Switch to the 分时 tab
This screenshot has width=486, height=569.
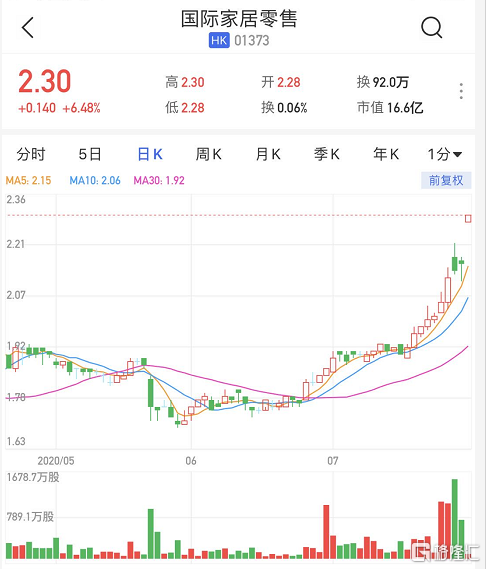tap(31, 154)
